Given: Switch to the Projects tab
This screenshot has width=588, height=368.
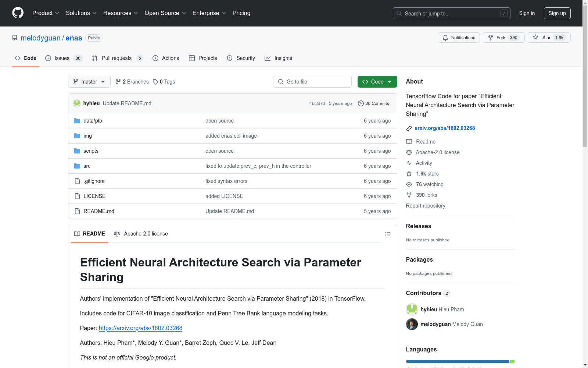Looking at the screenshot, I should tap(203, 58).
